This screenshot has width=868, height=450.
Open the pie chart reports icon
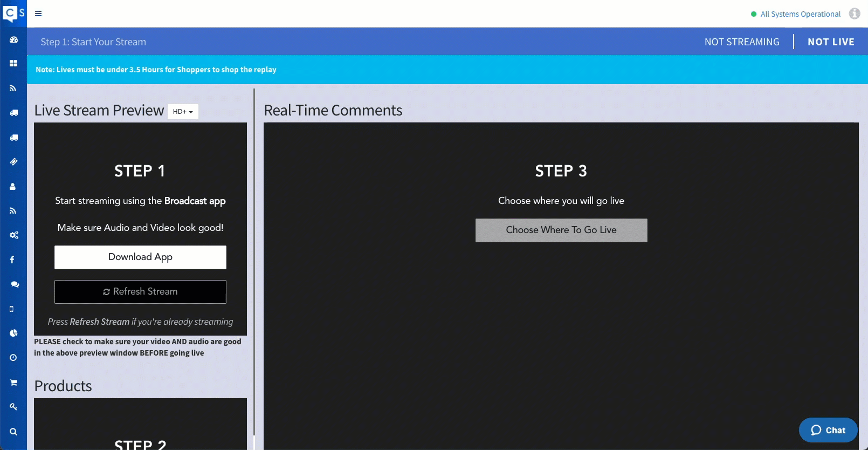coord(13,333)
